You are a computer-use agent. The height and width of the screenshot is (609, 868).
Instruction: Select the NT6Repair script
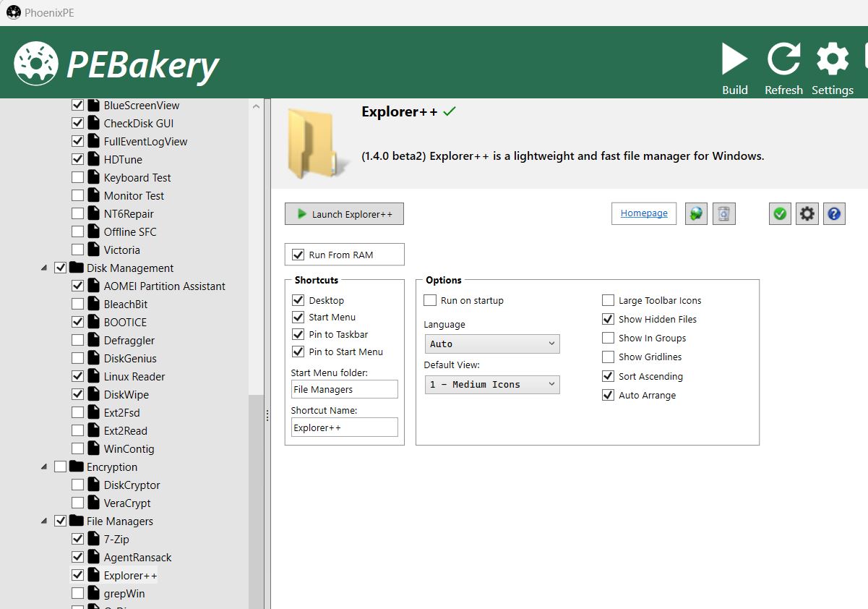click(x=129, y=213)
